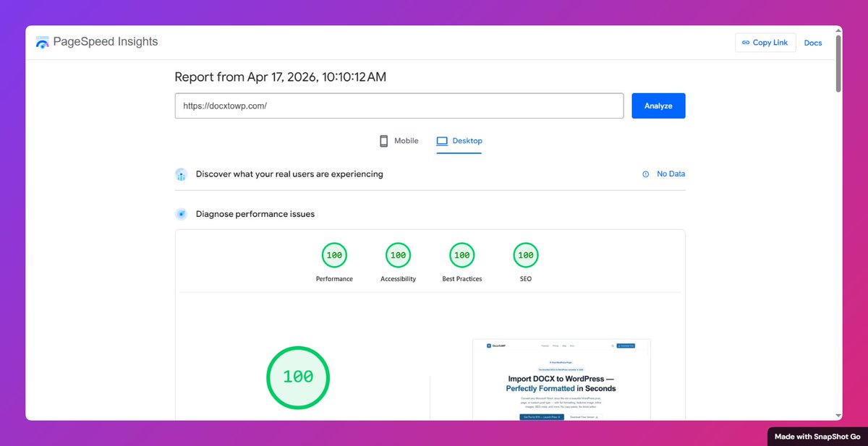Click the link chain icon in Copy Link
Viewport: 868px width, 446px height.
pyautogui.click(x=746, y=43)
